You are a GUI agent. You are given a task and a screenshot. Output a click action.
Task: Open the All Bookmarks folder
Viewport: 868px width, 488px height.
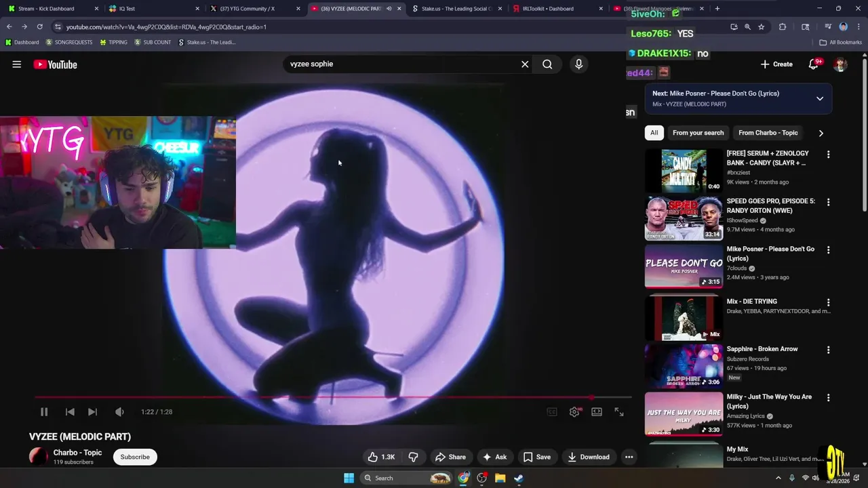(841, 42)
